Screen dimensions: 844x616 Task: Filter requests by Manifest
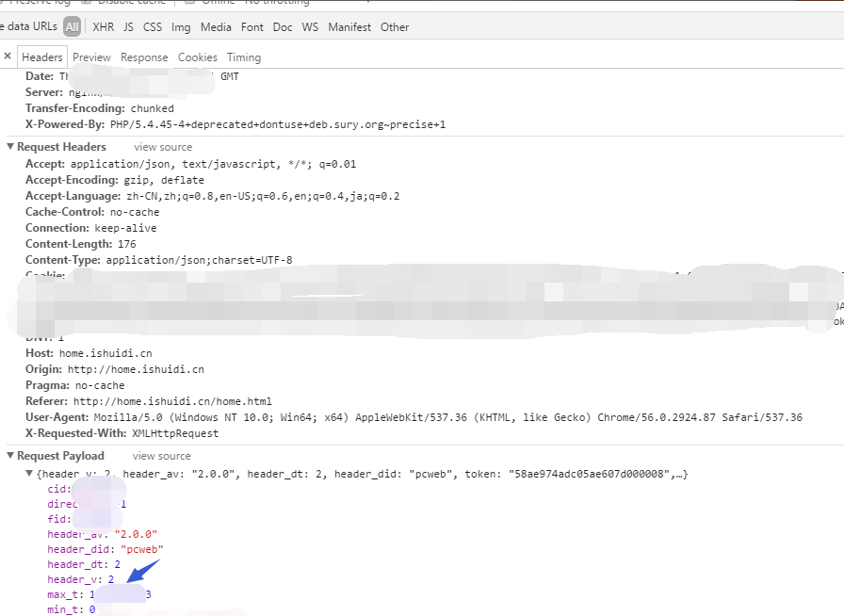click(349, 27)
